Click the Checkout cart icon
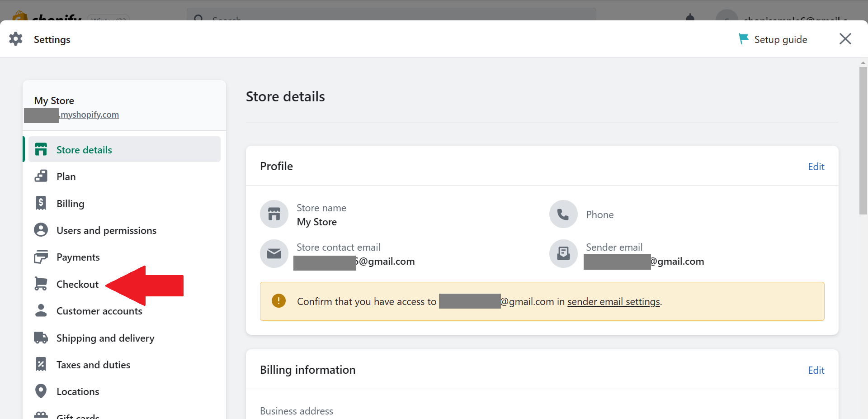This screenshot has width=868, height=419. (x=41, y=284)
